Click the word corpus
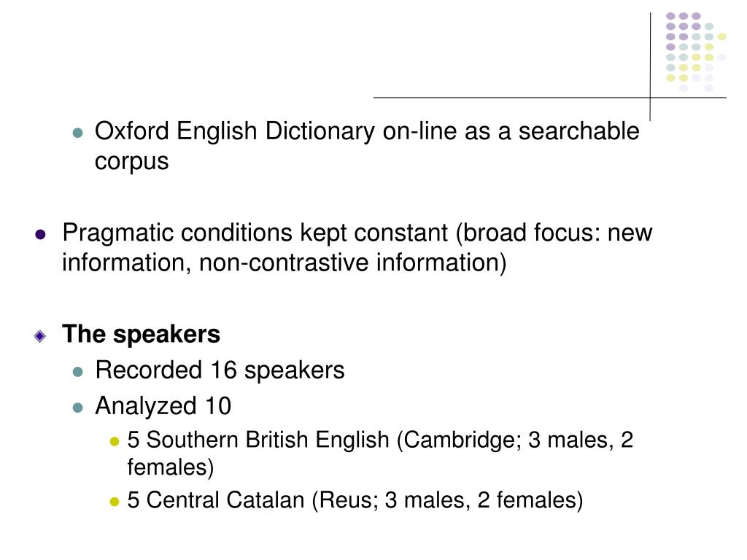Image resolution: width=747 pixels, height=560 pixels. 131,162
